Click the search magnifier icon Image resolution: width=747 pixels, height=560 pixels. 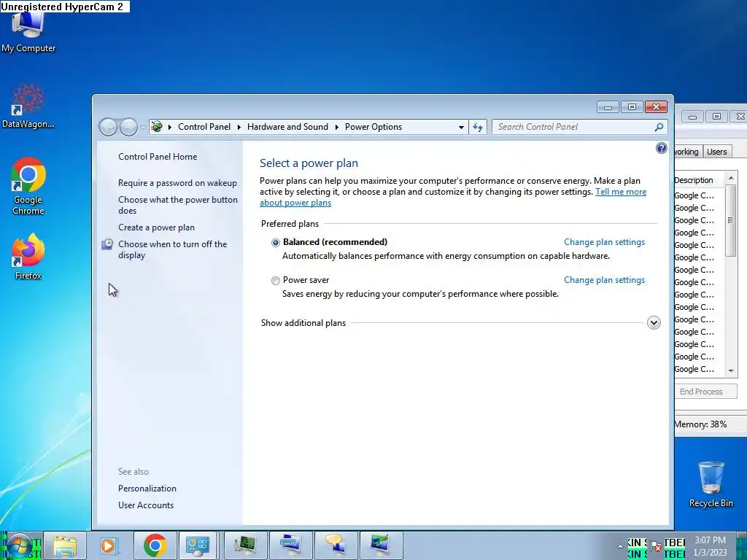(x=659, y=127)
